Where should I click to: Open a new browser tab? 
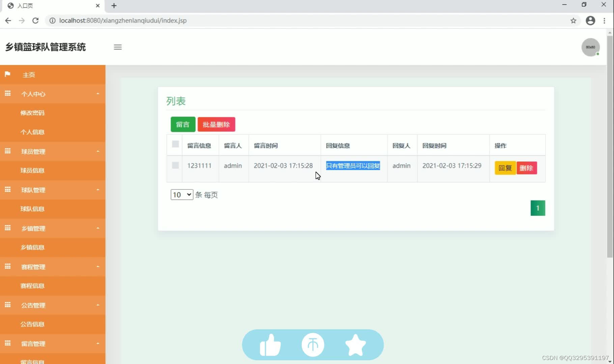pyautogui.click(x=114, y=6)
